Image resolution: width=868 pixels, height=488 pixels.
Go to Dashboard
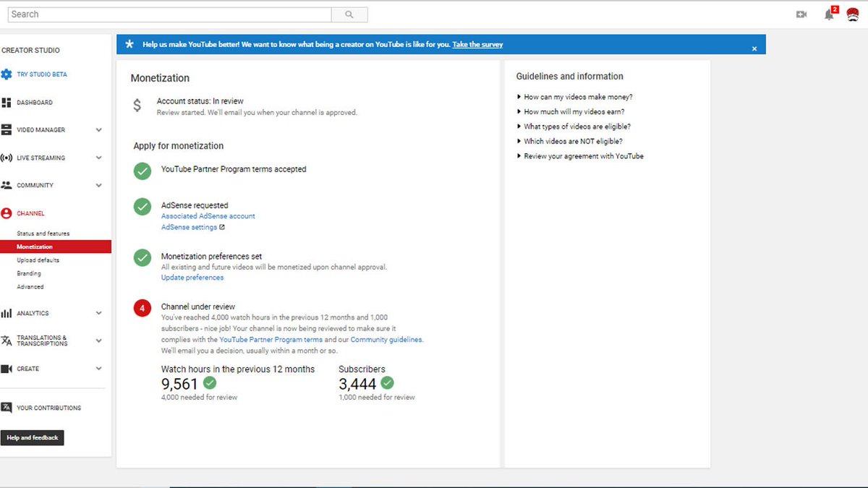(35, 103)
